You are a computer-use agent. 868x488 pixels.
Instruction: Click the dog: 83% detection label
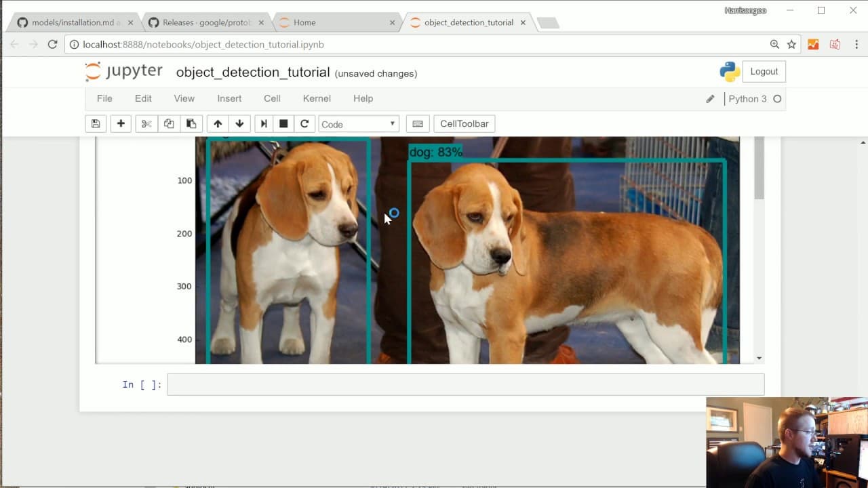435,152
